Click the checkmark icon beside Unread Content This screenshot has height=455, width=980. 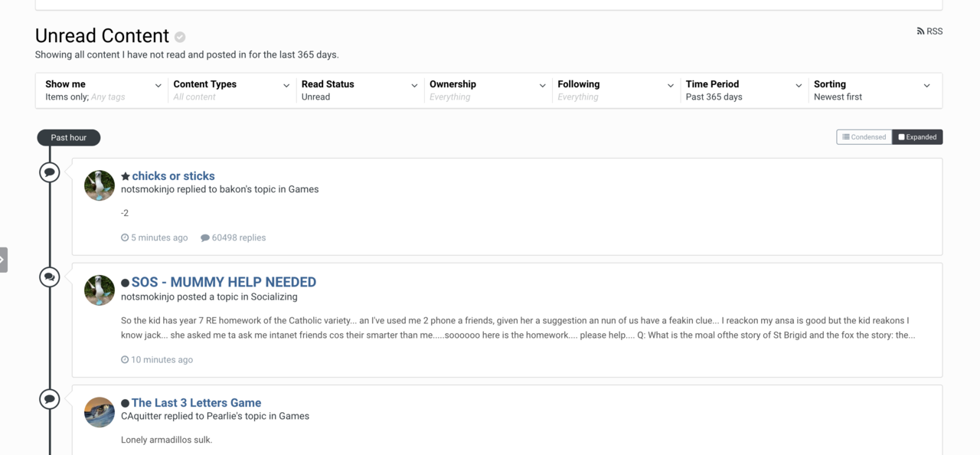(x=180, y=37)
